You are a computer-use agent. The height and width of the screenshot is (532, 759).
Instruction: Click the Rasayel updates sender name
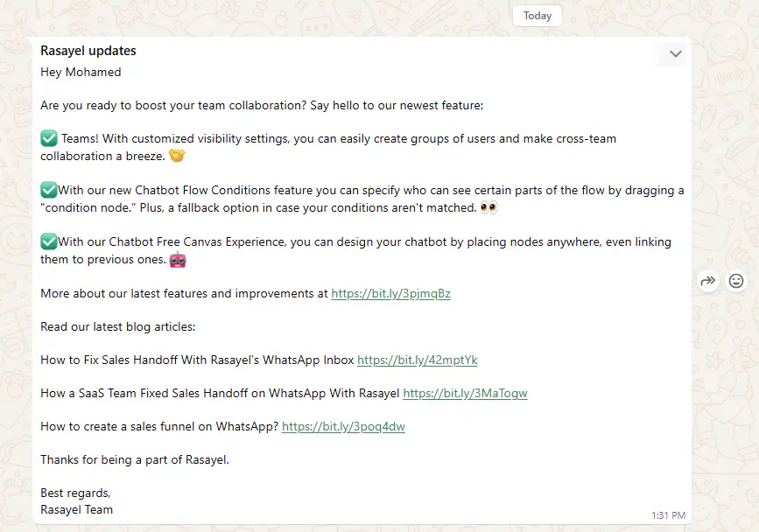tap(88, 51)
